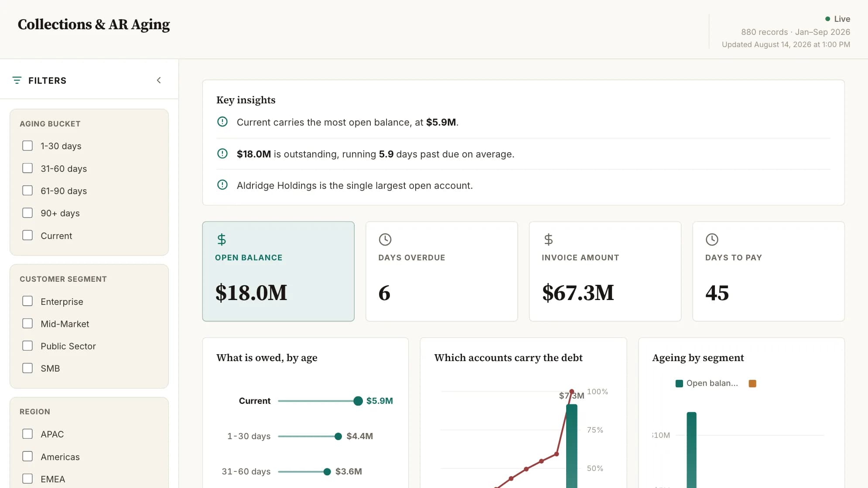
Task: Choose the Days To Pay metric card
Action: [769, 271]
